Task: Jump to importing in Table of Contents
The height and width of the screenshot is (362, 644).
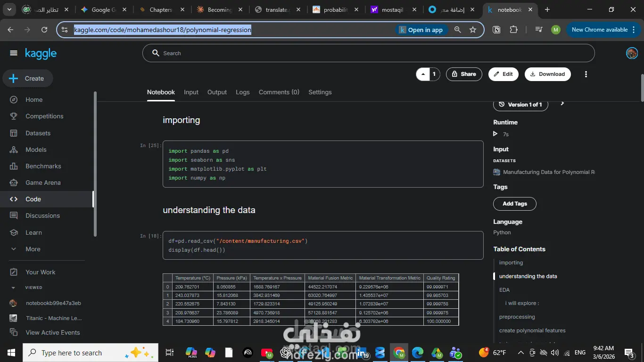Action: point(511,263)
